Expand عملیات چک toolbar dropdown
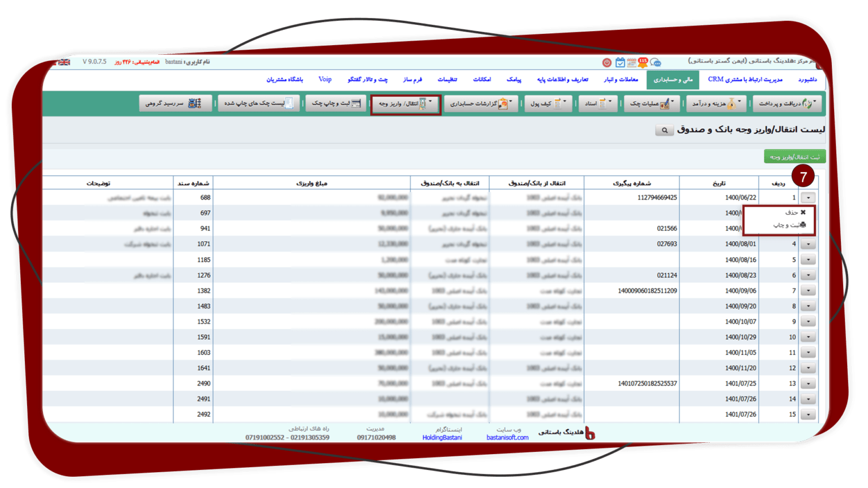Viewport: 868px width, 488px height. click(652, 103)
